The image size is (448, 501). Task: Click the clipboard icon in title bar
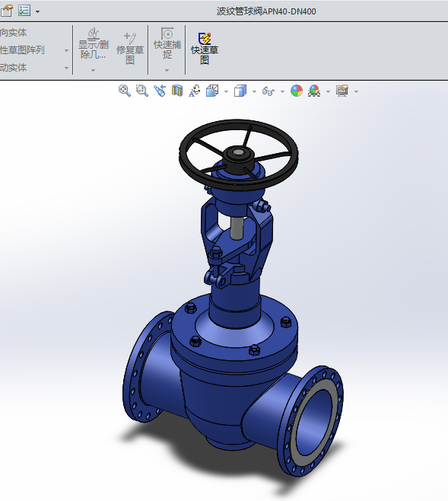coord(7,11)
